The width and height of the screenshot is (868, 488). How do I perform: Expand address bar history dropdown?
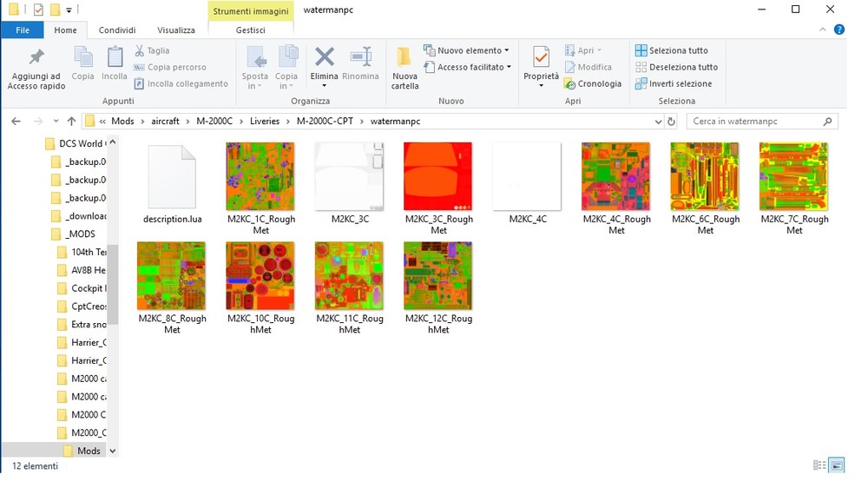click(658, 122)
